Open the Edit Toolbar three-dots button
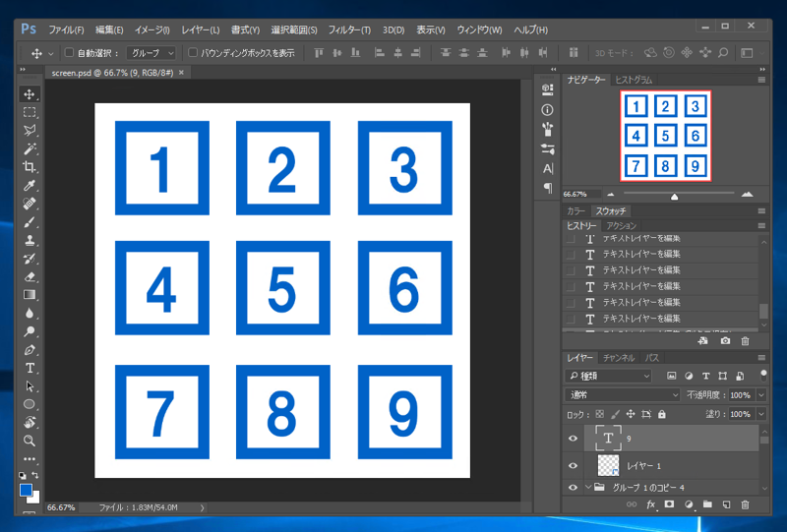Image resolution: width=787 pixels, height=532 pixels. coord(30,458)
